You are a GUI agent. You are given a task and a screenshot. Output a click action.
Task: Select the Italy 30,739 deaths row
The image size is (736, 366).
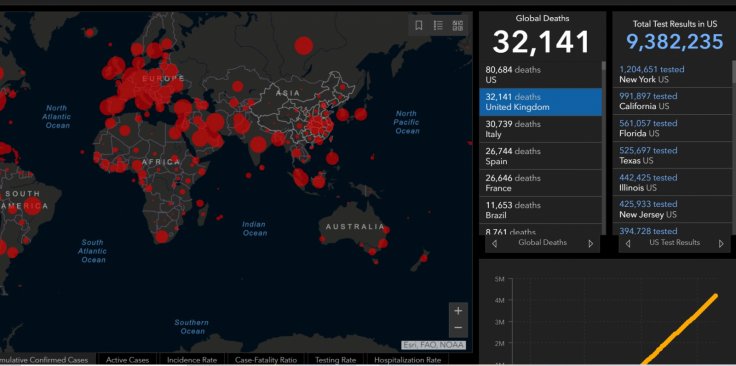[x=540, y=129]
